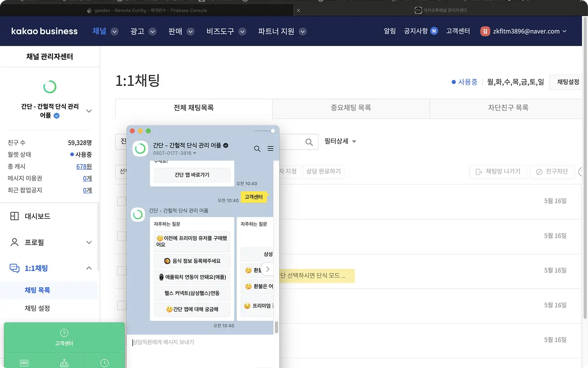
Task: Open the chat window search icon
Action: (x=257, y=149)
